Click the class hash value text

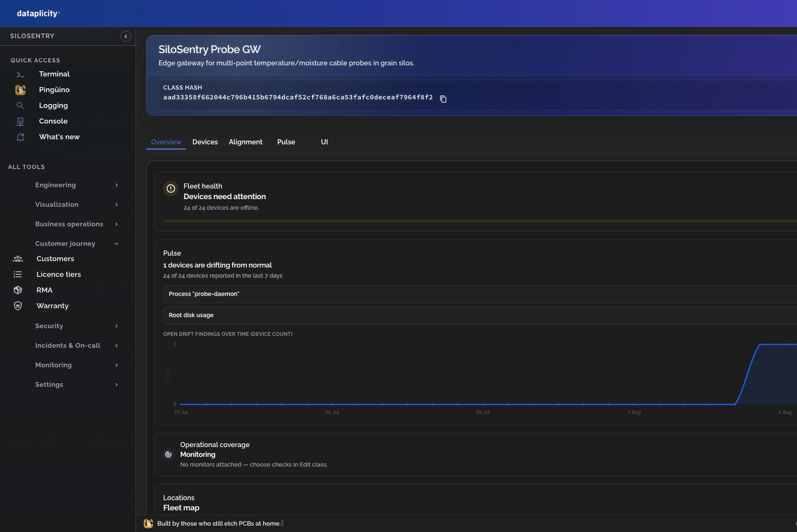(x=298, y=98)
